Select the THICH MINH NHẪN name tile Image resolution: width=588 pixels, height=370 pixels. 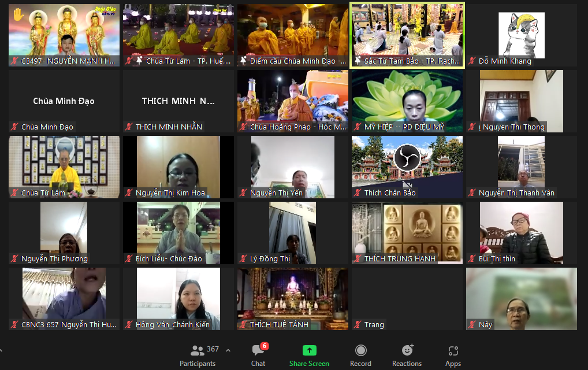(x=178, y=101)
